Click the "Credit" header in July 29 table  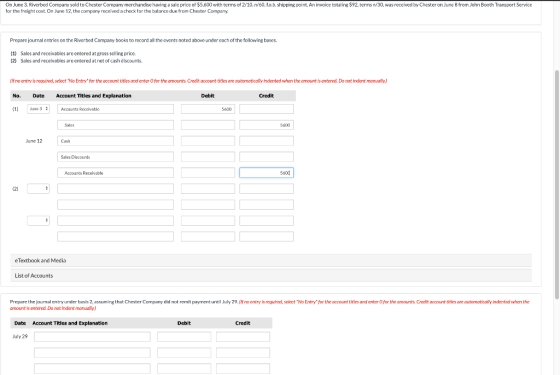pyautogui.click(x=242, y=323)
